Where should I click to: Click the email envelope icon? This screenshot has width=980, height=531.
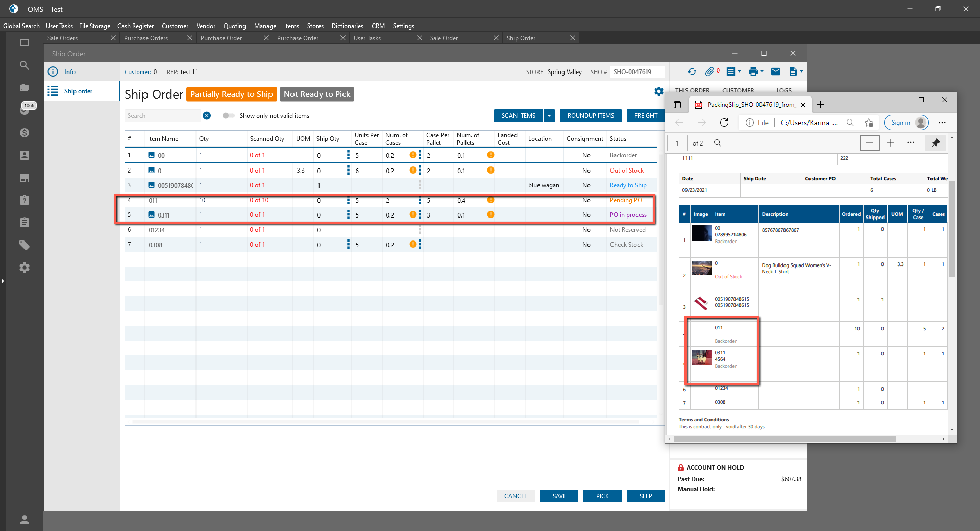(x=775, y=72)
